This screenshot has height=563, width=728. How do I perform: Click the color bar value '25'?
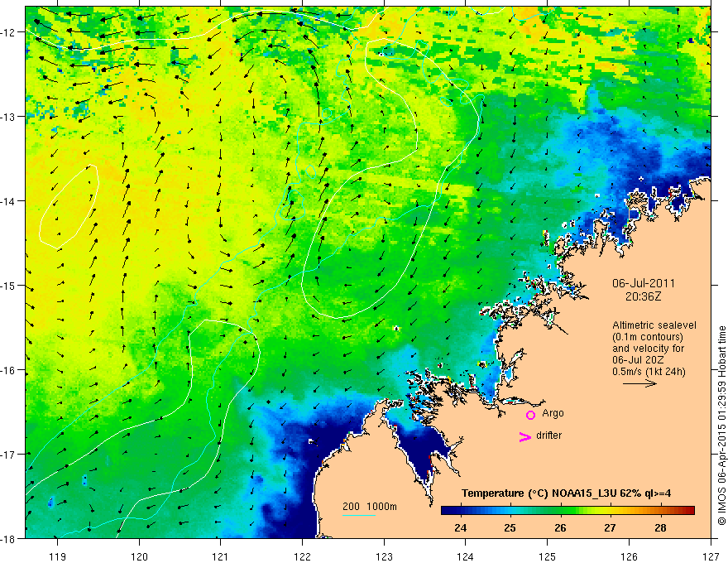510,527
